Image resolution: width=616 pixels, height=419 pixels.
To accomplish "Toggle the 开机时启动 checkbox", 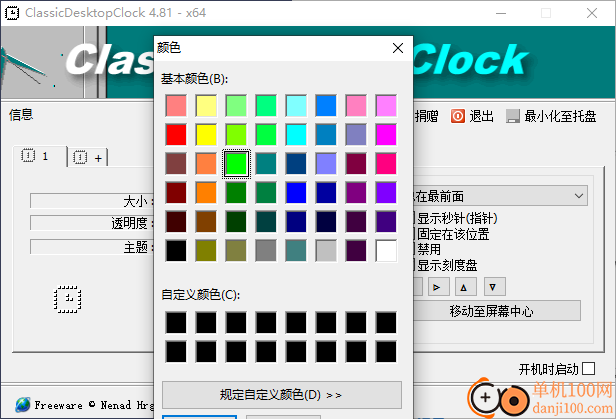I will 588,369.
